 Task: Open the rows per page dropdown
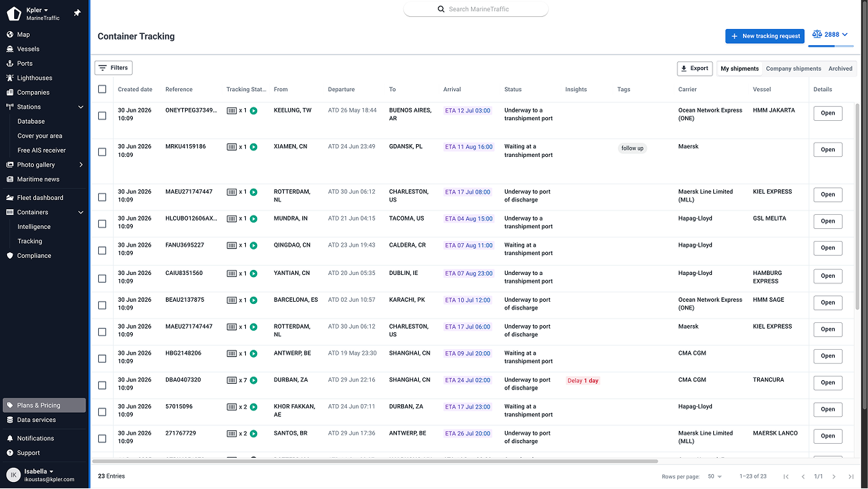tap(715, 477)
